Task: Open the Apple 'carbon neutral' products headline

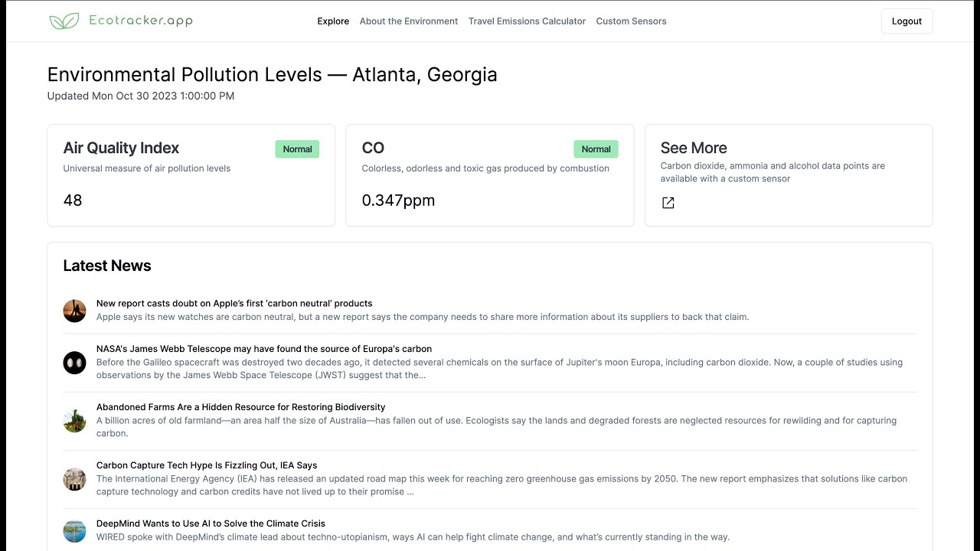Action: click(234, 304)
